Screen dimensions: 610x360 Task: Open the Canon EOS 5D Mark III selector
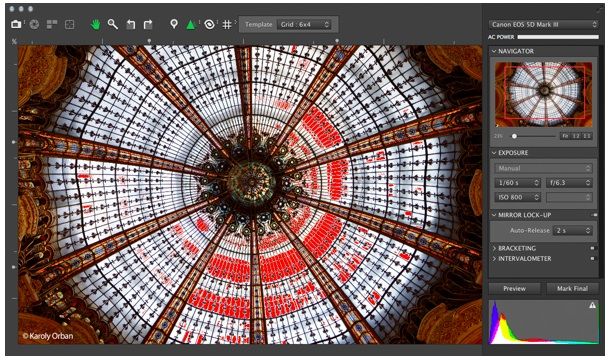click(x=543, y=25)
